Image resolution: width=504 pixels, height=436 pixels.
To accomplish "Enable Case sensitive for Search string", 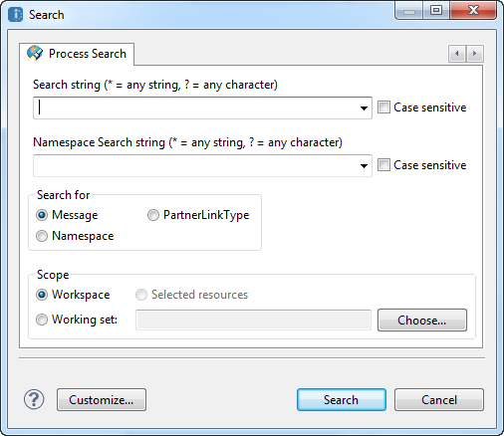I will [x=383, y=108].
